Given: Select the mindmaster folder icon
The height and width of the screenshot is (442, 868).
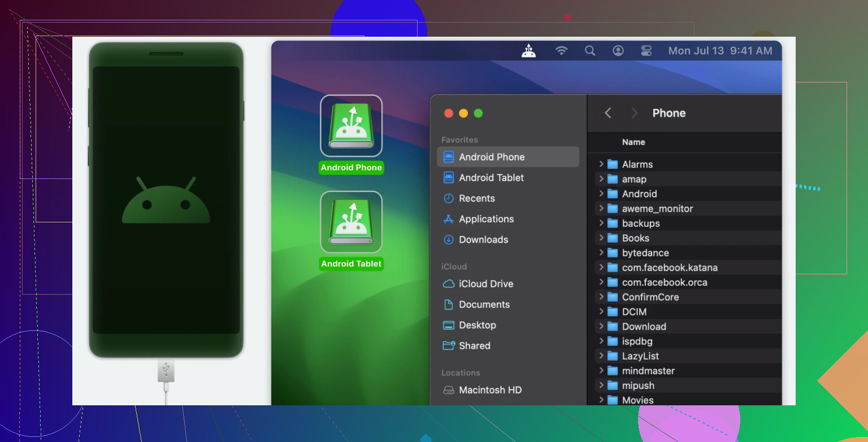Looking at the screenshot, I should [613, 371].
